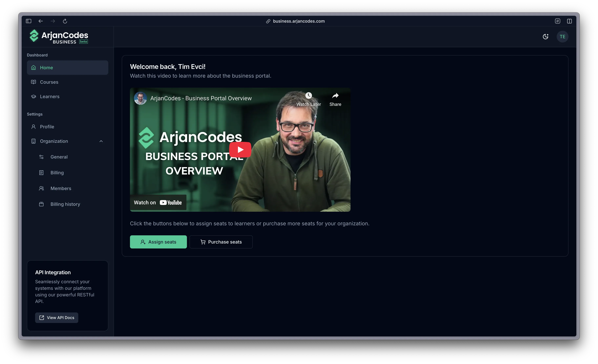
Task: Click the Learners graduation cap icon
Action: tap(34, 96)
